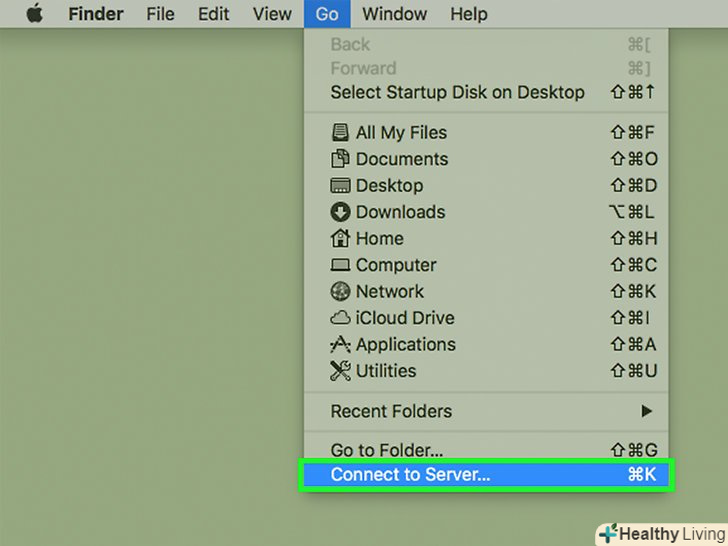The width and height of the screenshot is (728, 546).
Task: Click the Downloads arrow icon
Action: (340, 212)
